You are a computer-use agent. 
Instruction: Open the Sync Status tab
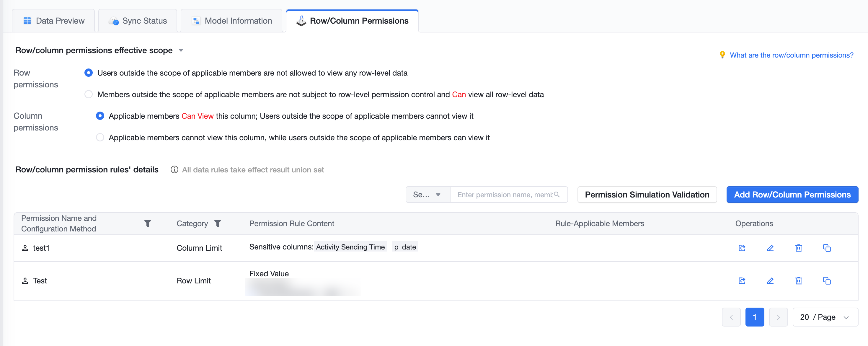point(138,21)
